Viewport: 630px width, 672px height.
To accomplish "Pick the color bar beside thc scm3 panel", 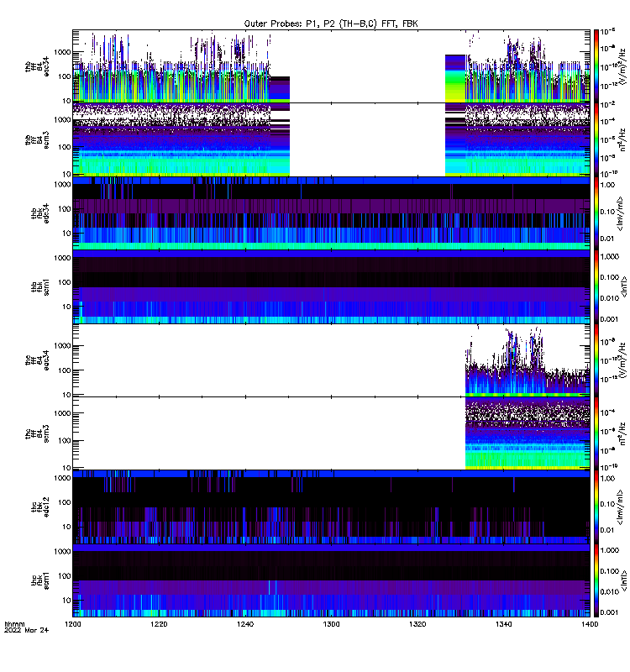I will tap(596, 433).
